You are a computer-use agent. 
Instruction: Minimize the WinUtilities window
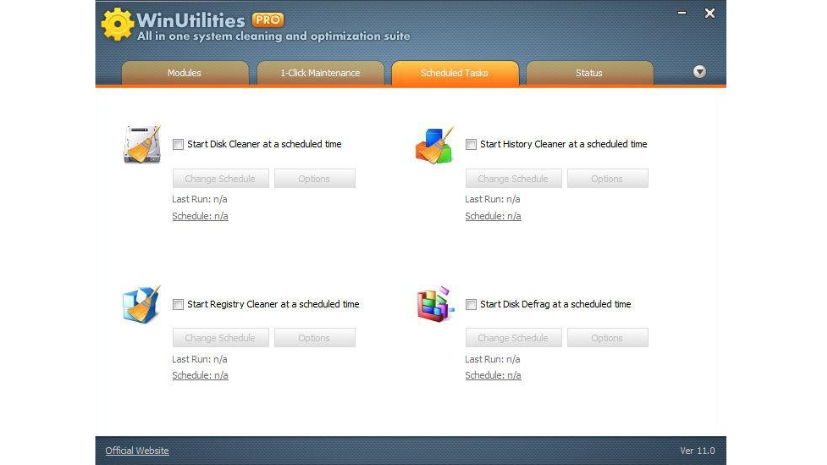pos(683,14)
